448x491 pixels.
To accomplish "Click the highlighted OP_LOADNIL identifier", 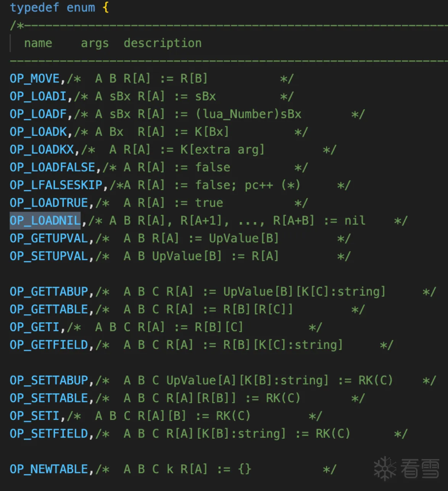I will click(45, 220).
